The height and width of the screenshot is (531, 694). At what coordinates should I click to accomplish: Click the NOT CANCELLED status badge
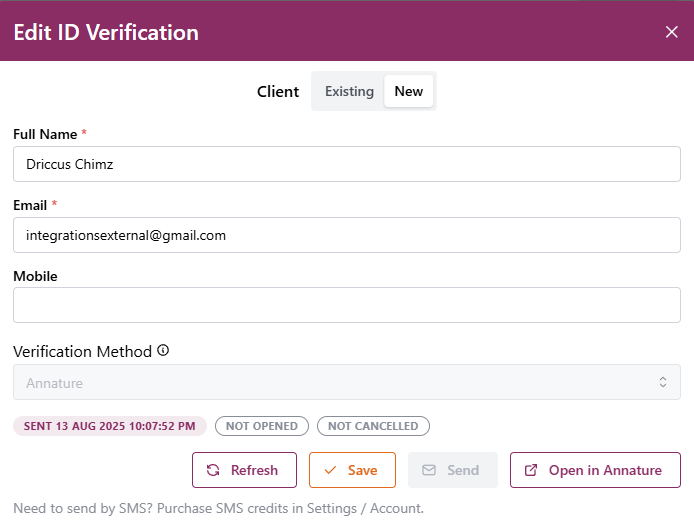point(373,426)
